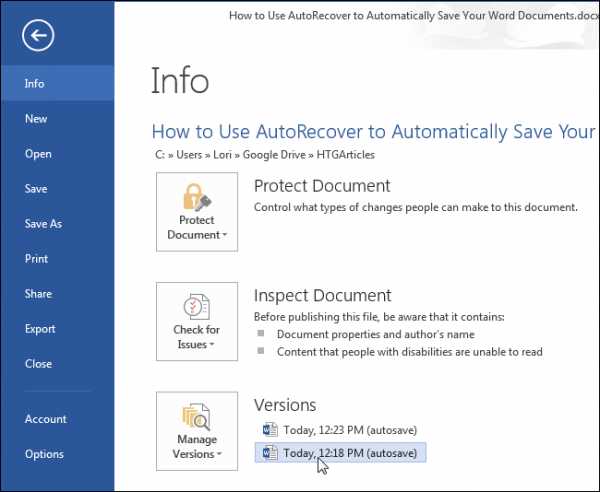Click the Manage Versions magnifier icon

(196, 417)
